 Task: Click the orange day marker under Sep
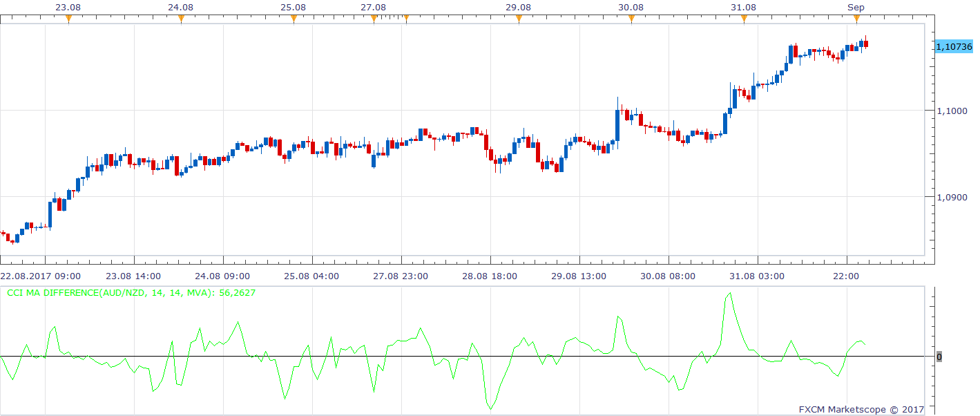(x=856, y=19)
